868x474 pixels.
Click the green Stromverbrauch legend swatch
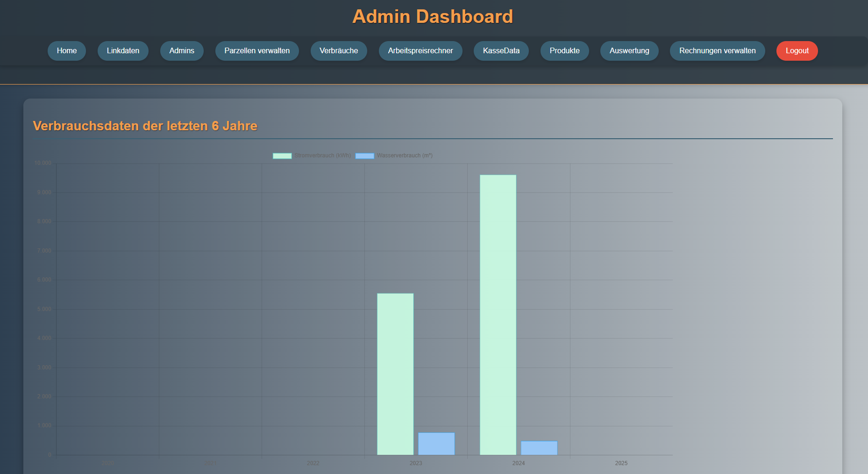282,156
